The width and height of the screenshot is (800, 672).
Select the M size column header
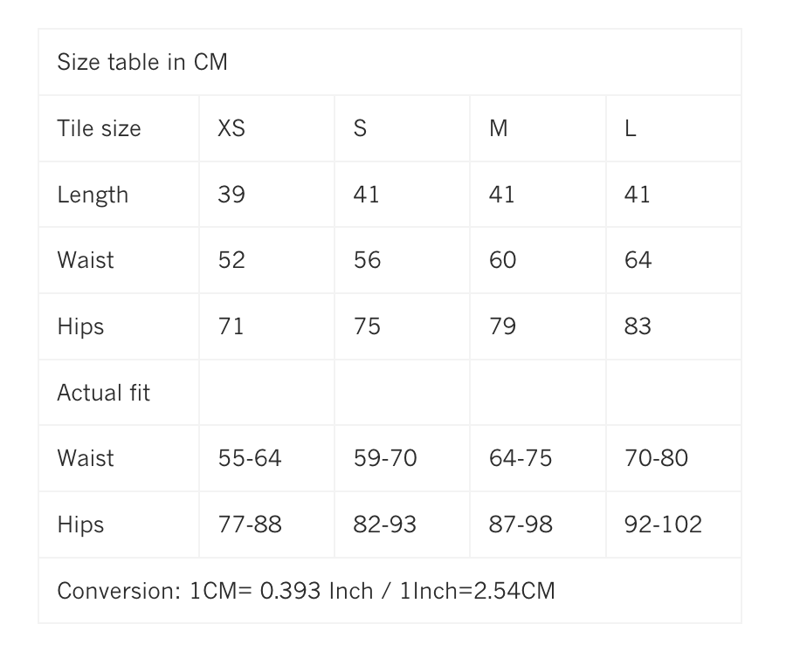(x=498, y=128)
